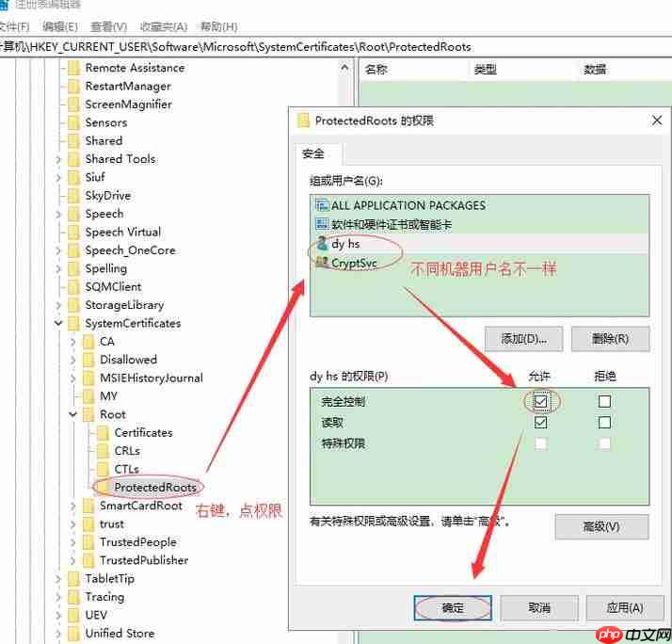Collapse the SystemCertificates tree node
The width and height of the screenshot is (672, 644).
[x=58, y=323]
